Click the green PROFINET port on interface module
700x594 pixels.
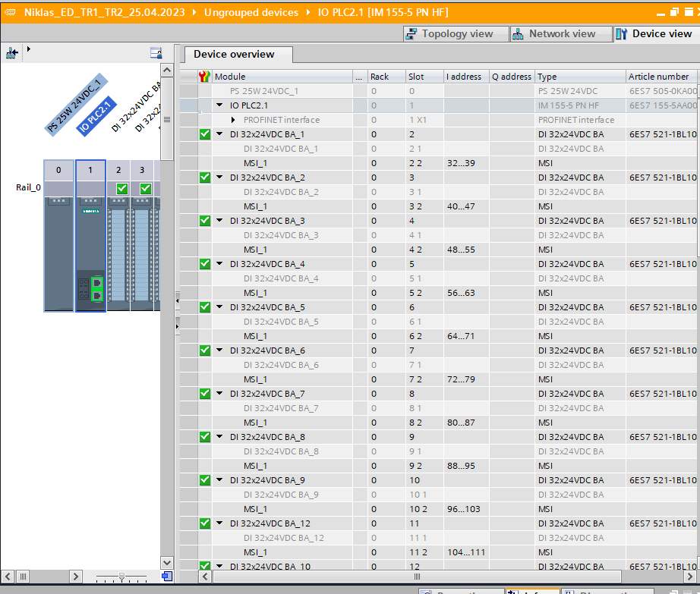point(97,289)
